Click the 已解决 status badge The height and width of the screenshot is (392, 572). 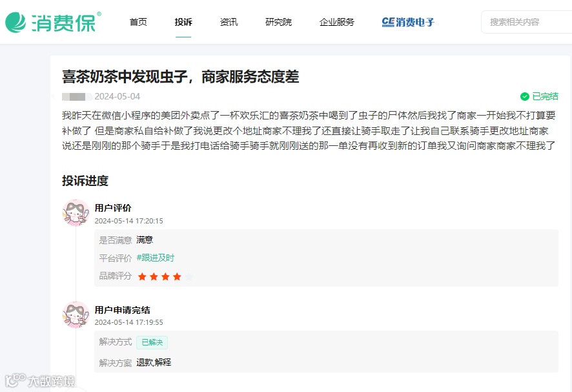click(152, 342)
